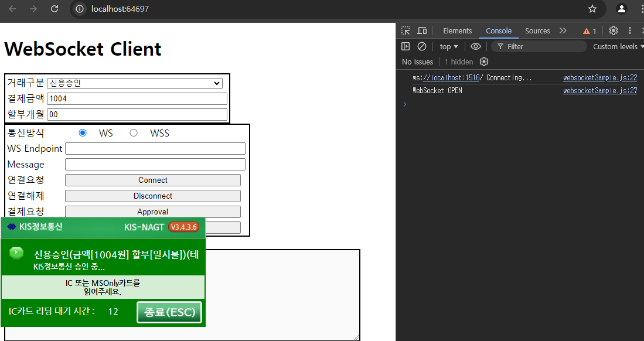Create live expression with eye icon
Image resolution: width=644 pixels, height=341 pixels.
point(476,47)
